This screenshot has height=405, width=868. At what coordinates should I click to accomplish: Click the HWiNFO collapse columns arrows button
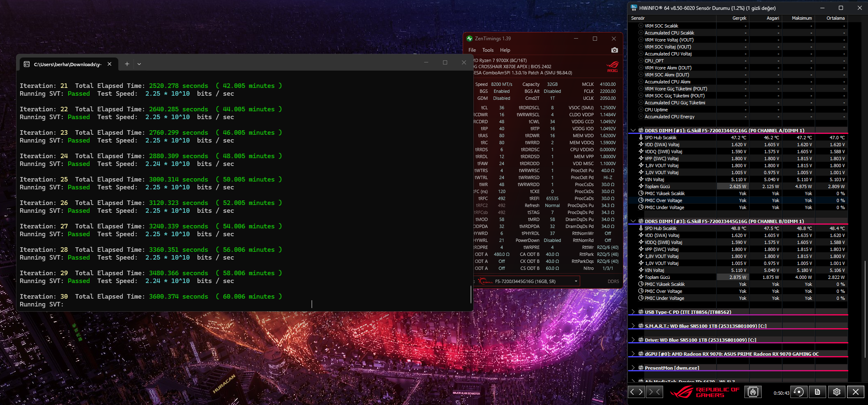tap(654, 392)
